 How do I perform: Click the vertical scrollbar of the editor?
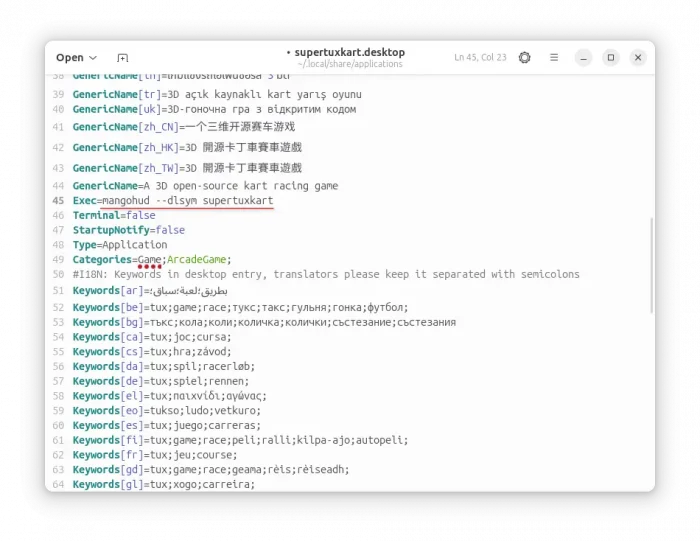click(x=651, y=265)
